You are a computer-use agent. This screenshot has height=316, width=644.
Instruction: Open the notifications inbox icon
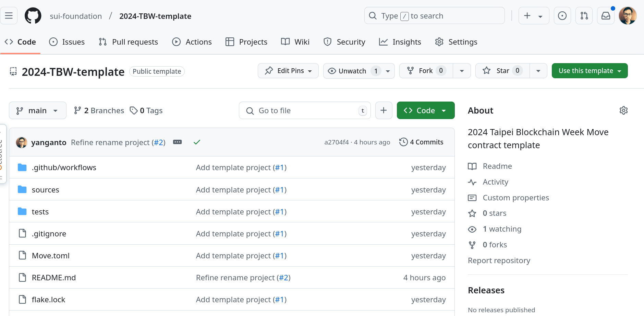tap(606, 16)
